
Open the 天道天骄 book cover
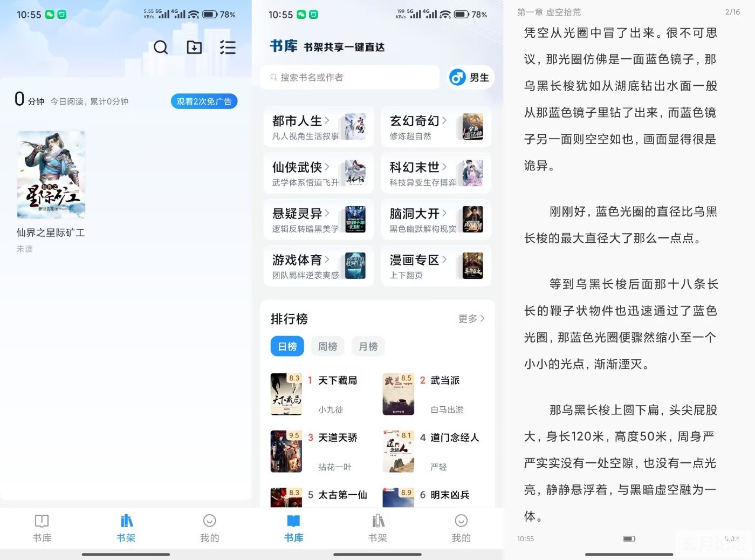click(x=286, y=452)
